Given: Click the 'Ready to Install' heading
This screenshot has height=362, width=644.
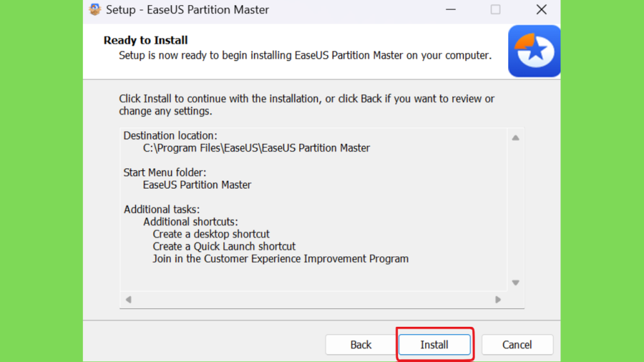Looking at the screenshot, I should [x=145, y=40].
